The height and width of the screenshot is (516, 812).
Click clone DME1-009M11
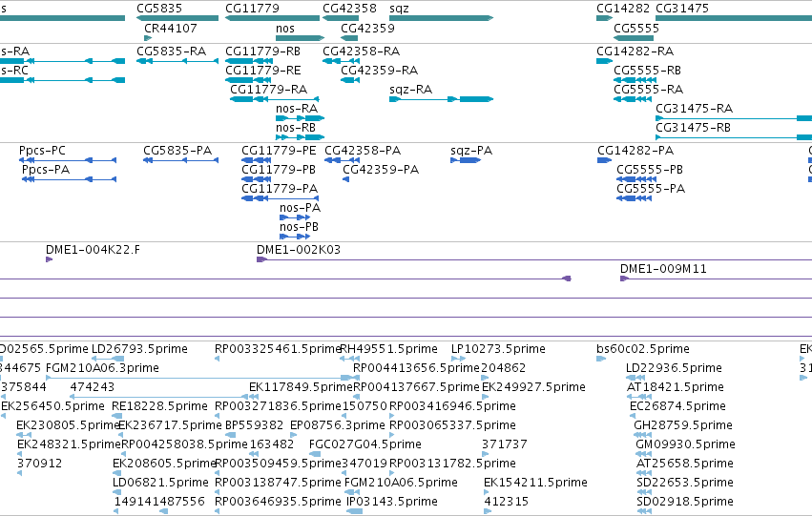click(x=717, y=279)
